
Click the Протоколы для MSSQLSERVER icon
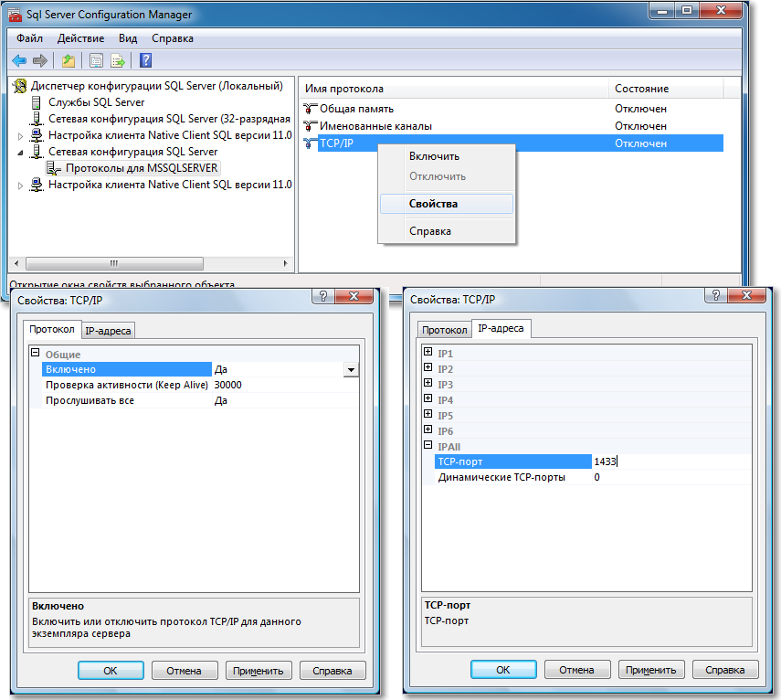[54, 168]
